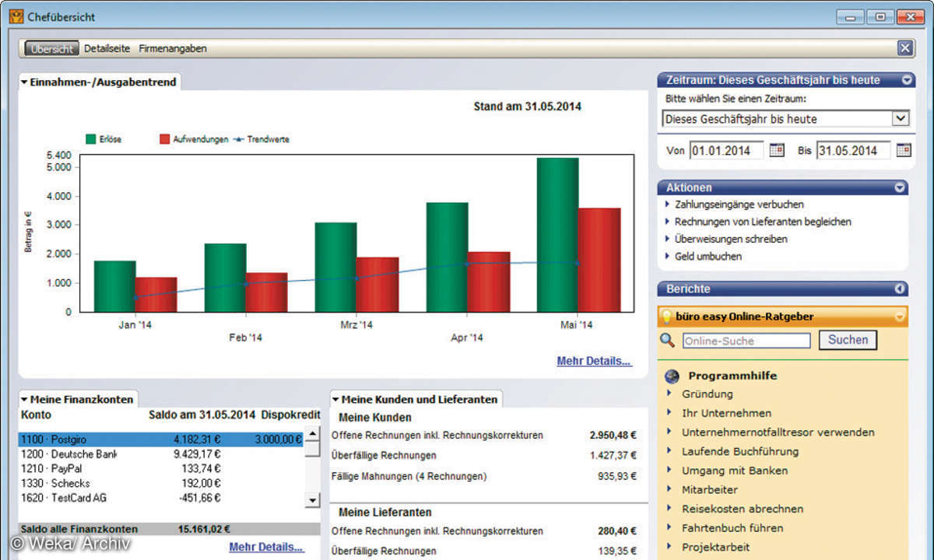Expand the Ihr Unternehmen help topic
This screenshot has height=560, width=934.
coord(726,413)
